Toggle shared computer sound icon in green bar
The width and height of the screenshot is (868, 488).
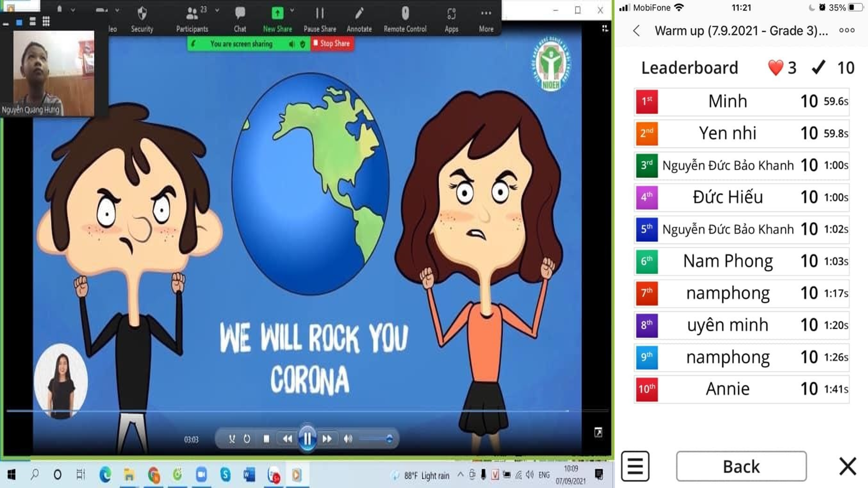click(x=292, y=44)
